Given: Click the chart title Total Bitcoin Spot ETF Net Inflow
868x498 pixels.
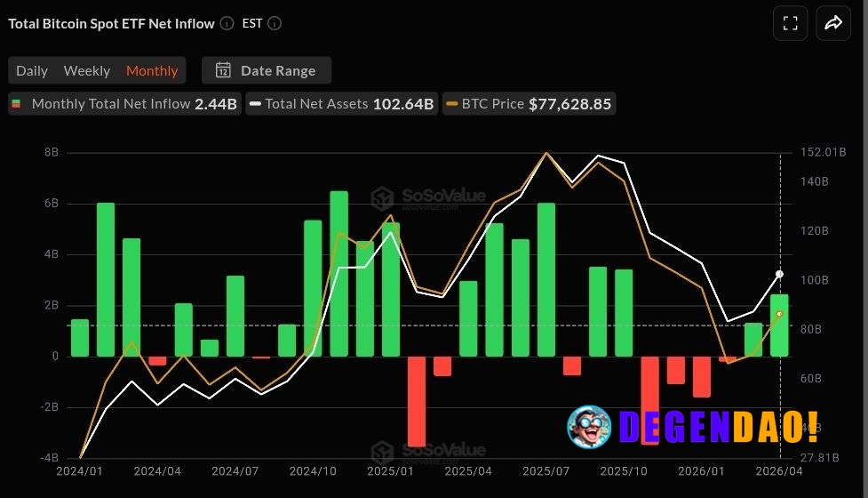Looking at the screenshot, I should 111,23.
